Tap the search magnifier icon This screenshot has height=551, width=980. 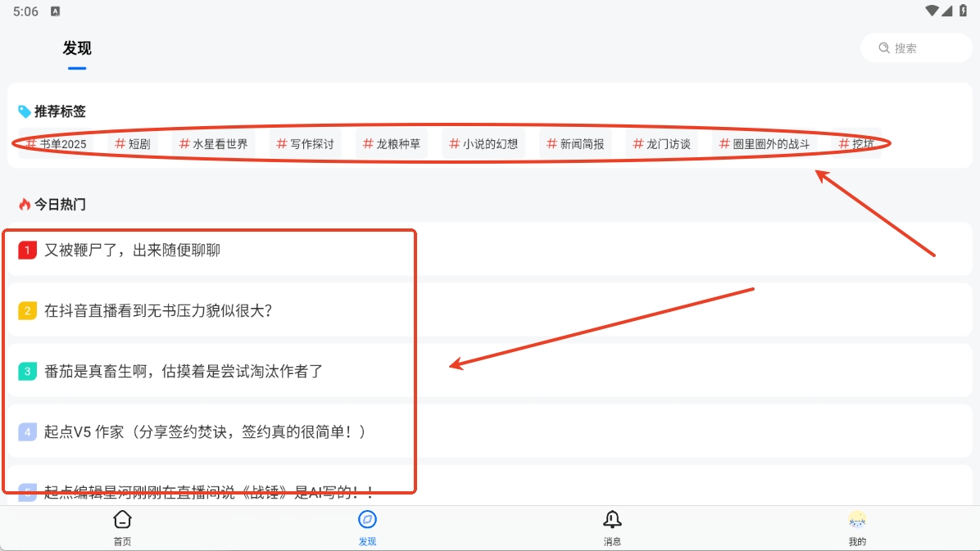click(884, 48)
